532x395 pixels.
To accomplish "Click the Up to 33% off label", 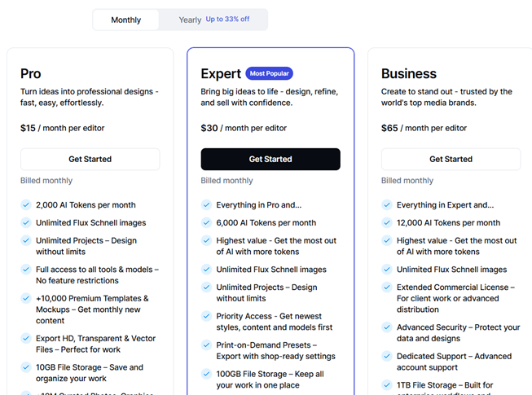I will (x=227, y=19).
